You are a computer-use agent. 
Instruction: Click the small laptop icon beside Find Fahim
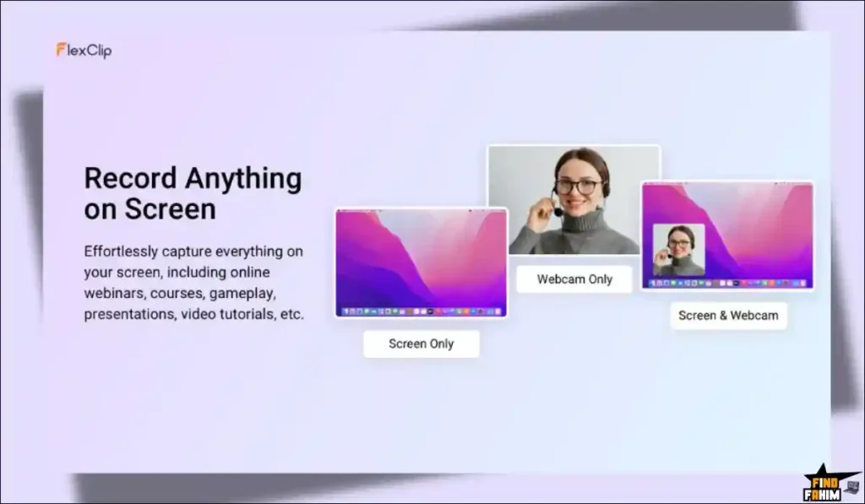[852, 487]
